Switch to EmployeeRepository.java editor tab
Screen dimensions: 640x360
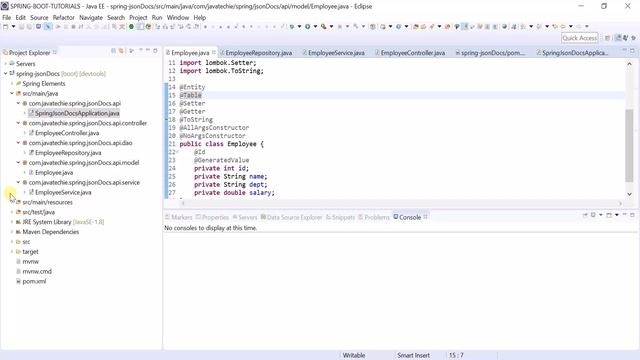259,53
